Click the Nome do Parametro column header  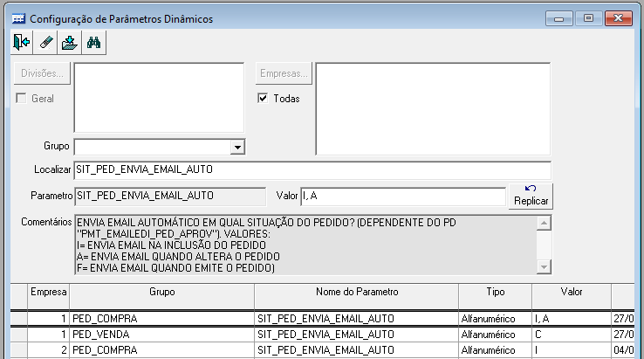coord(357,296)
